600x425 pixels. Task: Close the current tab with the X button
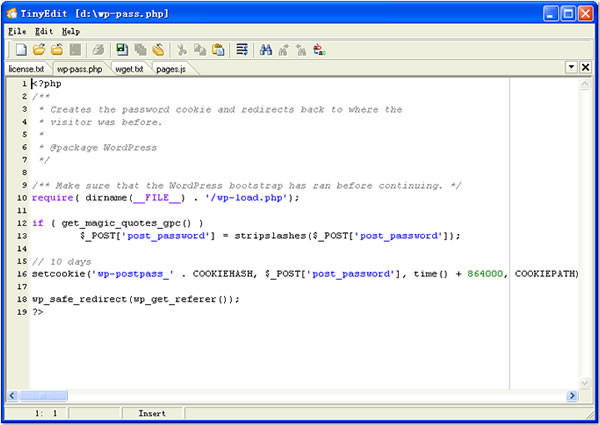click(x=585, y=67)
